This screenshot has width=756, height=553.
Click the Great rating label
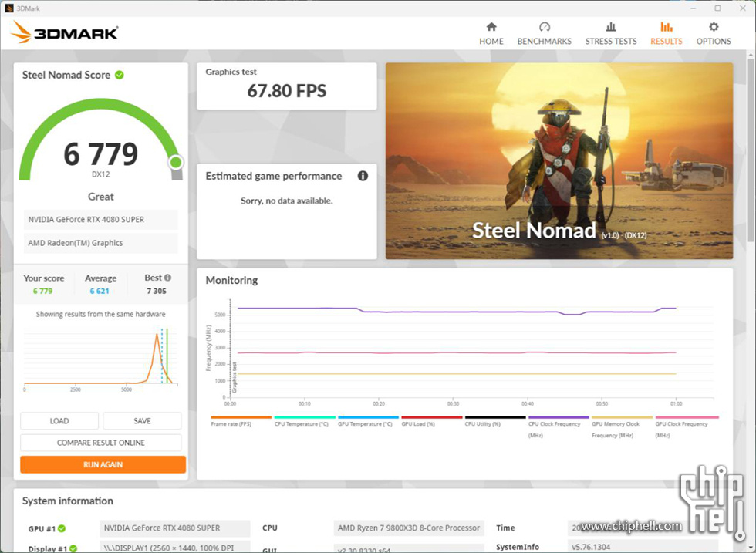tap(101, 197)
